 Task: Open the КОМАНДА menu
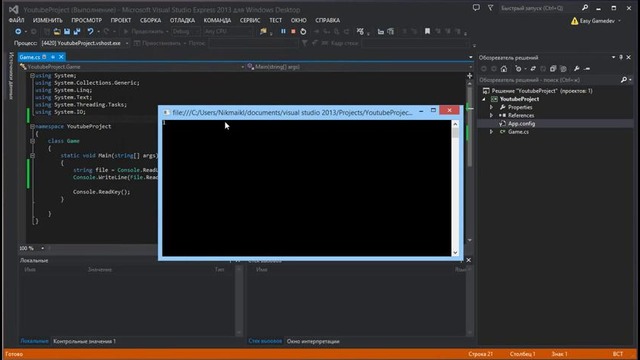click(217, 20)
